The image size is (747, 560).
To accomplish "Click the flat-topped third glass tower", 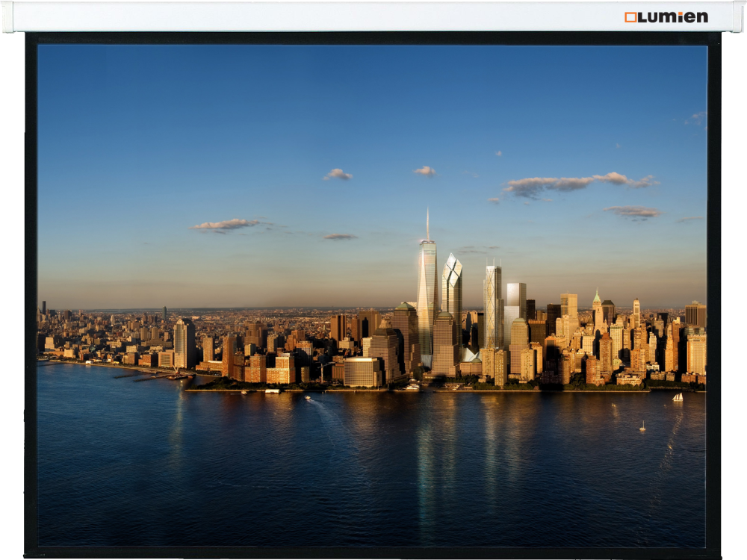I will click(x=492, y=306).
